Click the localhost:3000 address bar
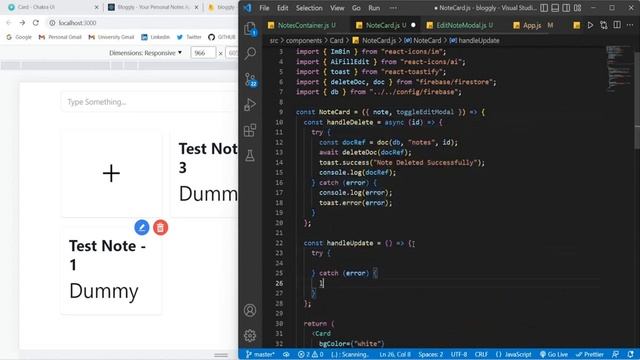The height and width of the screenshot is (360, 640). coord(77,23)
